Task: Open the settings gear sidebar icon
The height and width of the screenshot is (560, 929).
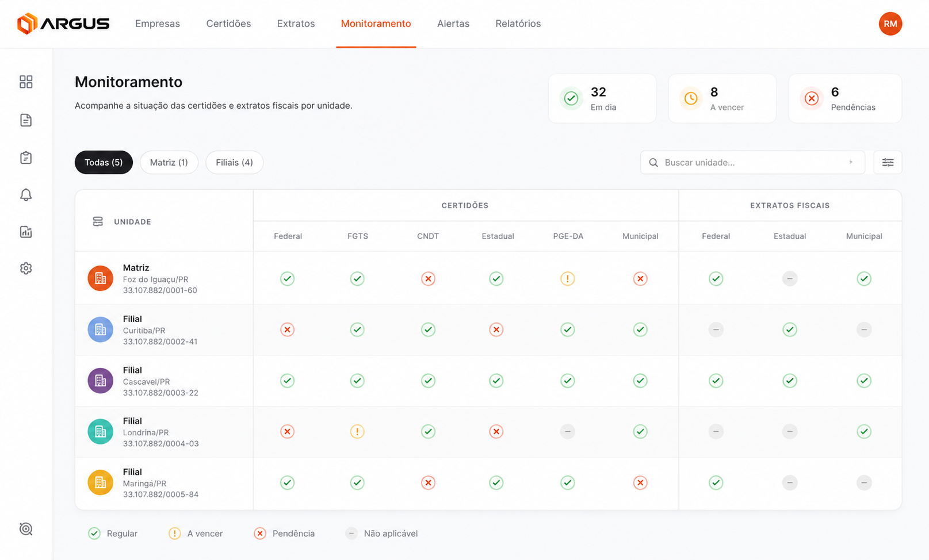Action: (26, 269)
